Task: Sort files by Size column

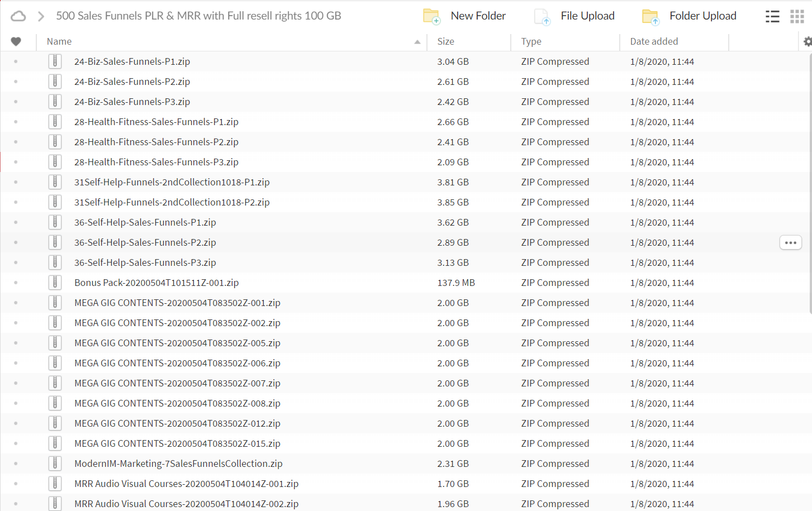Action: click(445, 41)
